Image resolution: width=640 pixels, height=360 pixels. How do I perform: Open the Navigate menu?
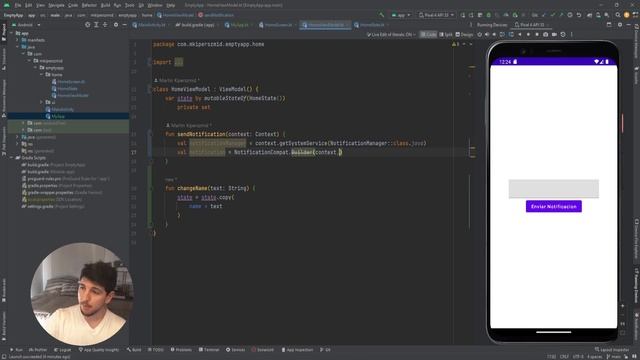[x=56, y=5]
